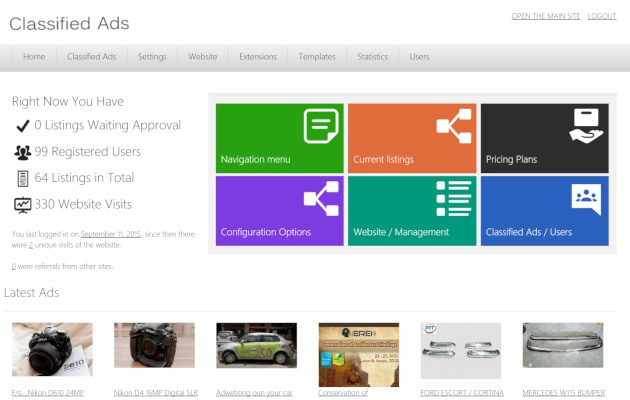630x400 pixels.
Task: Click the September 11, 2015 date link
Action: tap(111, 234)
